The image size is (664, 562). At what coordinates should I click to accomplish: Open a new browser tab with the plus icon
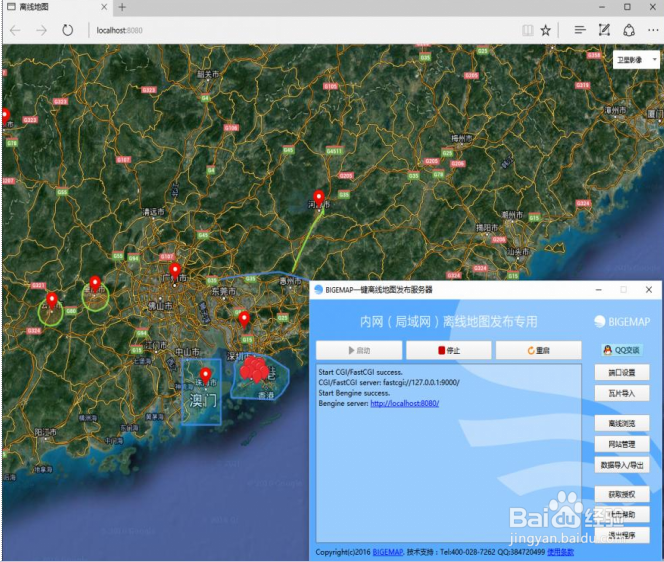click(x=122, y=7)
